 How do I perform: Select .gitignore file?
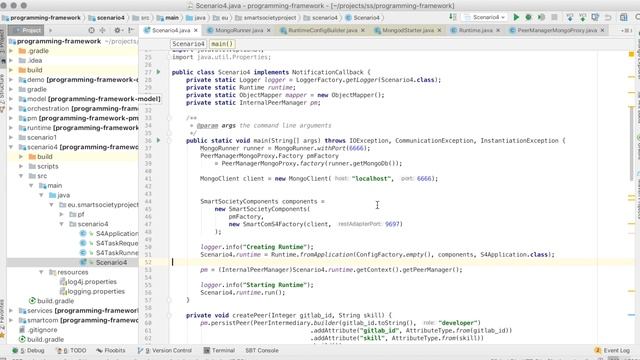[x=38, y=330]
